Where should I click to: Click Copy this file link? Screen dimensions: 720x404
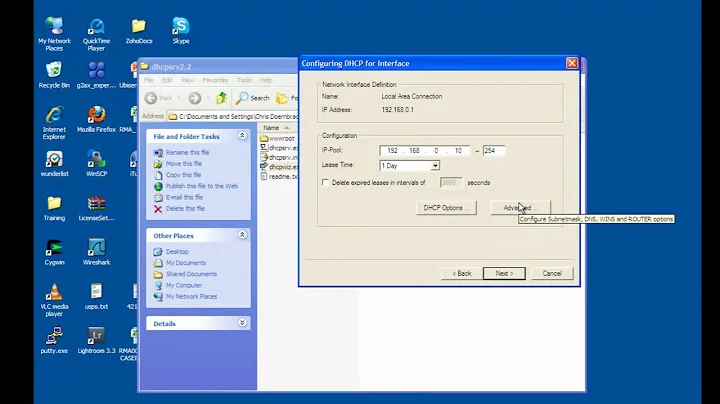183,175
